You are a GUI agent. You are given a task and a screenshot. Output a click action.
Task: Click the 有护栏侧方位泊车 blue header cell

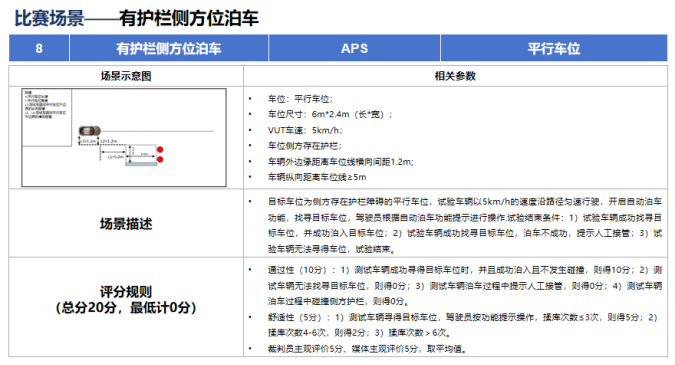click(169, 48)
